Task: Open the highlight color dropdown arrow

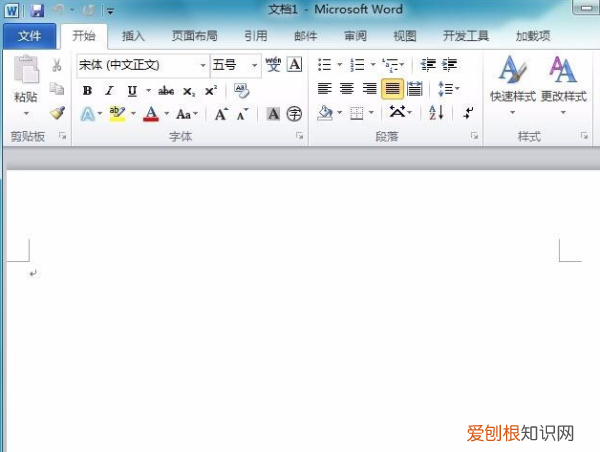Action: pyautogui.click(x=133, y=113)
